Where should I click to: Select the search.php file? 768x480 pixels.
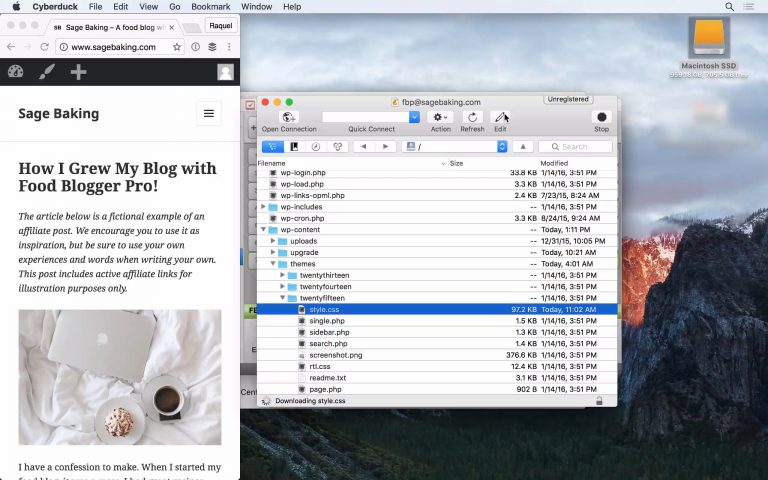[328, 343]
